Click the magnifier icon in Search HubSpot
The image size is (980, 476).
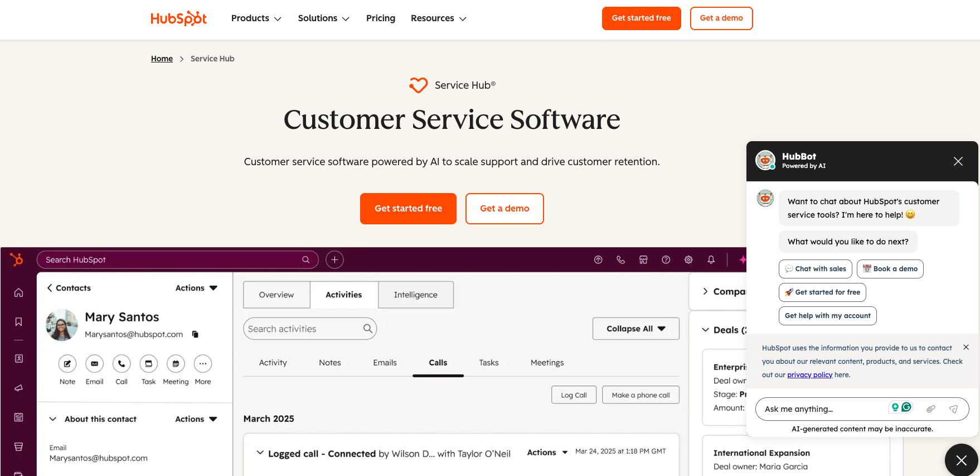[x=305, y=259]
